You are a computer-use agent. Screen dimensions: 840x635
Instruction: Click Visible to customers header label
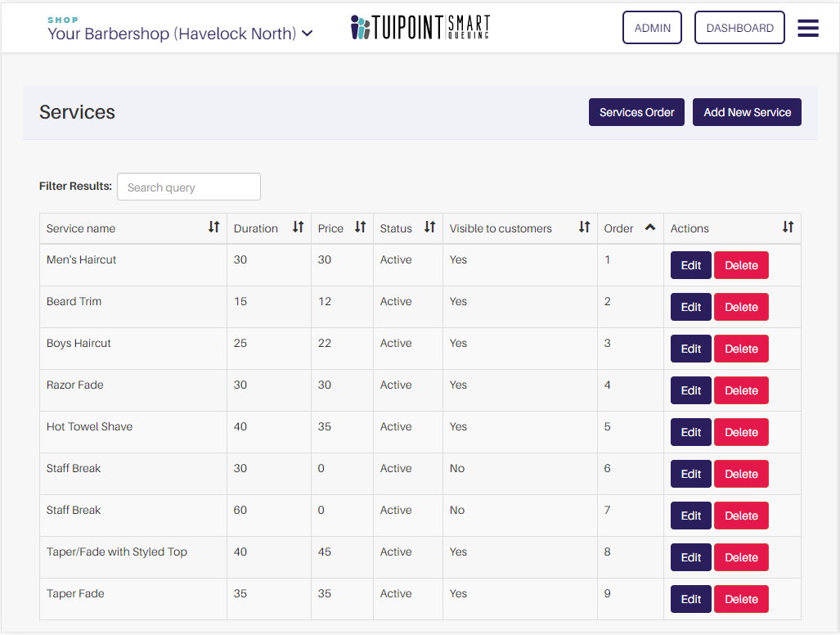point(501,228)
